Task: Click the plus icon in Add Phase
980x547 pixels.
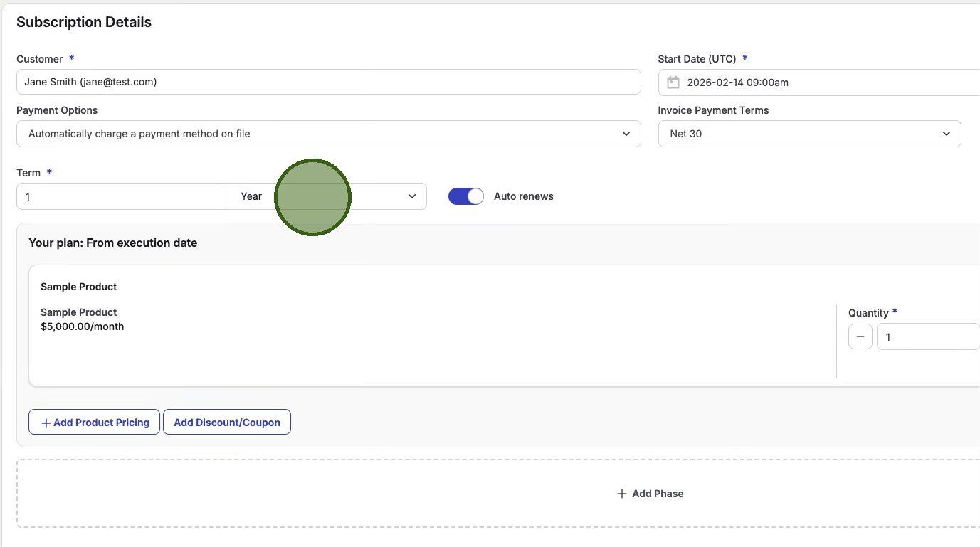Action: (621, 494)
